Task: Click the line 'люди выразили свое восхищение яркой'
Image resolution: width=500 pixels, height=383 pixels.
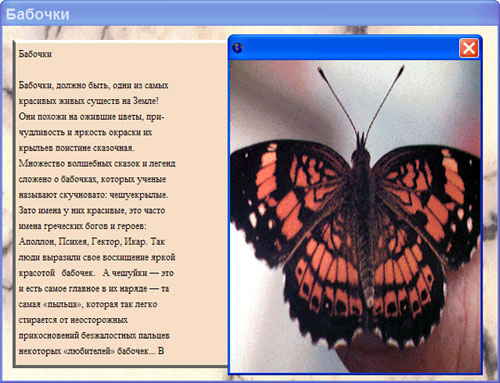Action: (97, 257)
